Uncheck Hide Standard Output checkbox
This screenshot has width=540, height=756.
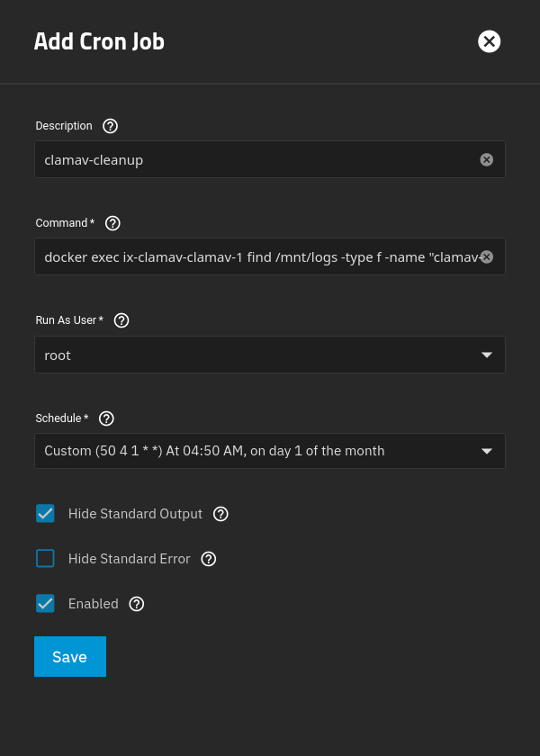point(45,514)
